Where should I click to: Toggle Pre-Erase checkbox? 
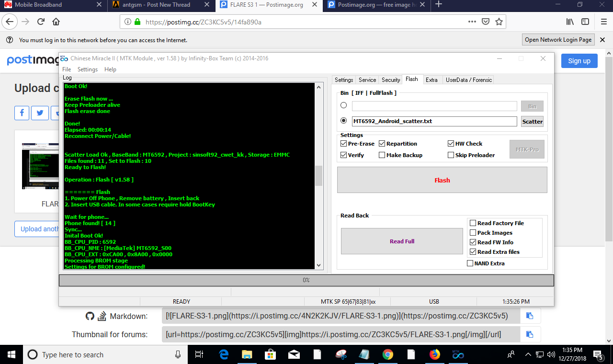point(357,143)
